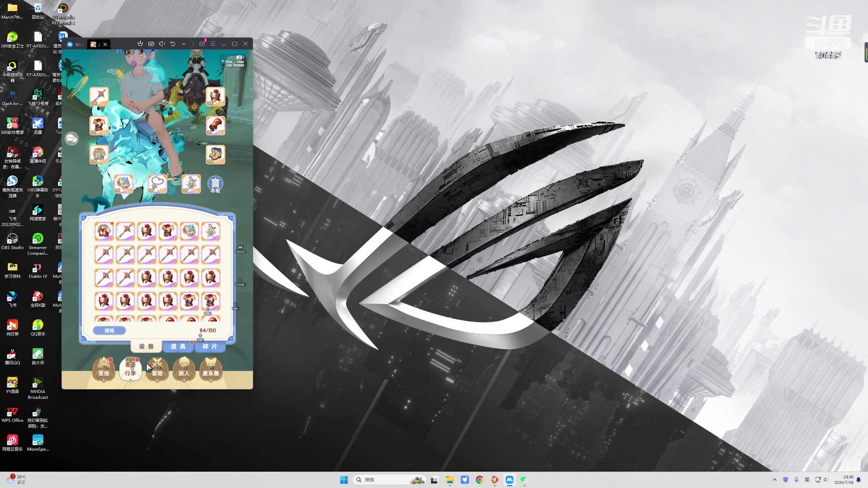868x488 pixels.
Task: Click the volume speaker icon in emulator toolbar
Action: 162,44
